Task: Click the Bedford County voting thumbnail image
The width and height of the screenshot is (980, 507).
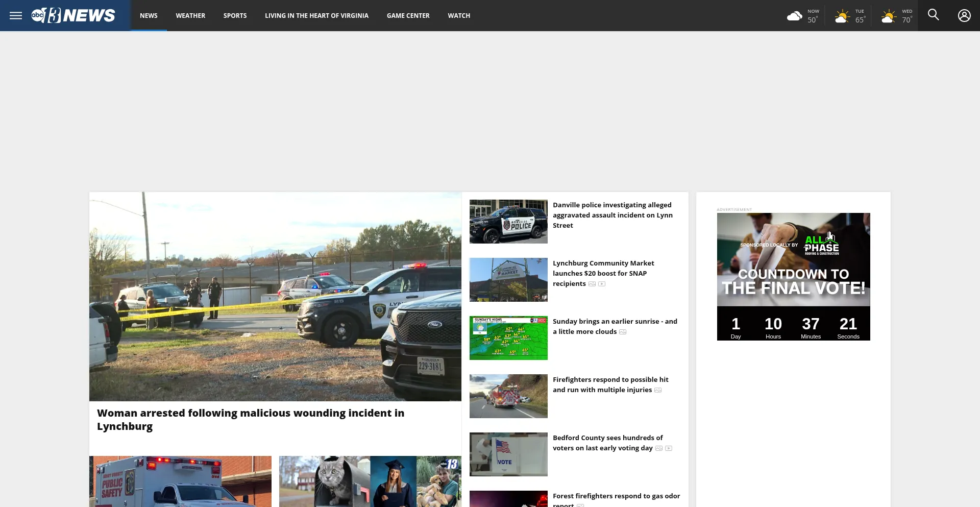Action: pos(508,454)
